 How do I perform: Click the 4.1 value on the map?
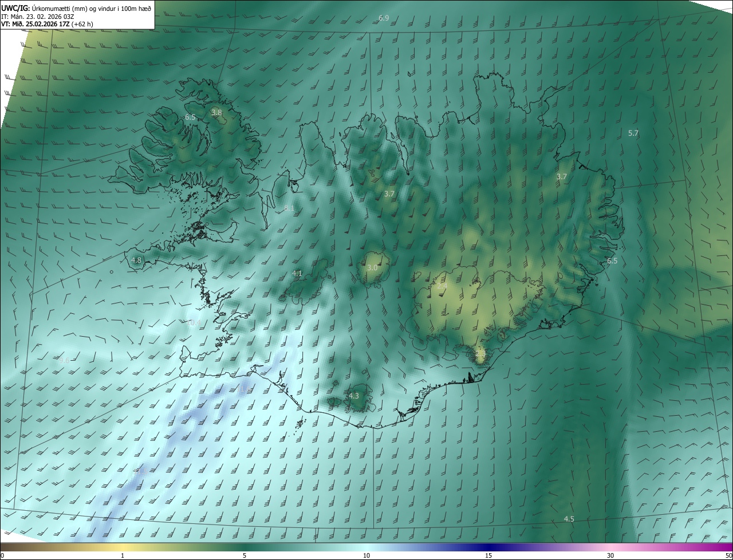click(297, 274)
